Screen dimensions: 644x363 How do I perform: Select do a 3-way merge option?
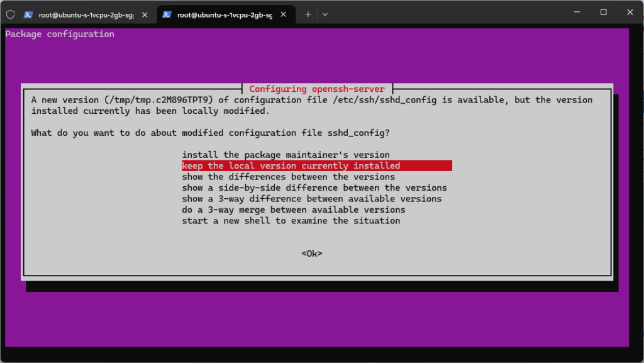pos(293,209)
